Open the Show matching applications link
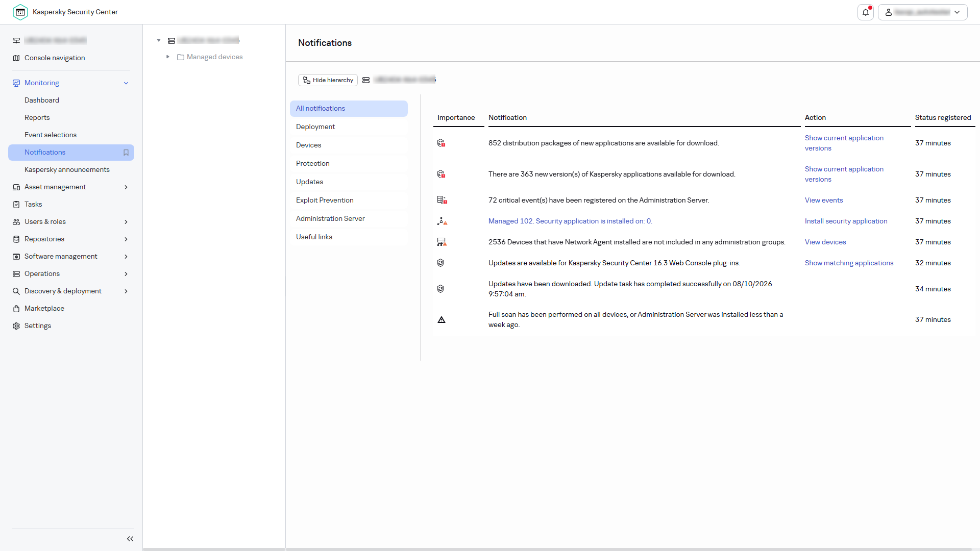980x551 pixels. 849,263
